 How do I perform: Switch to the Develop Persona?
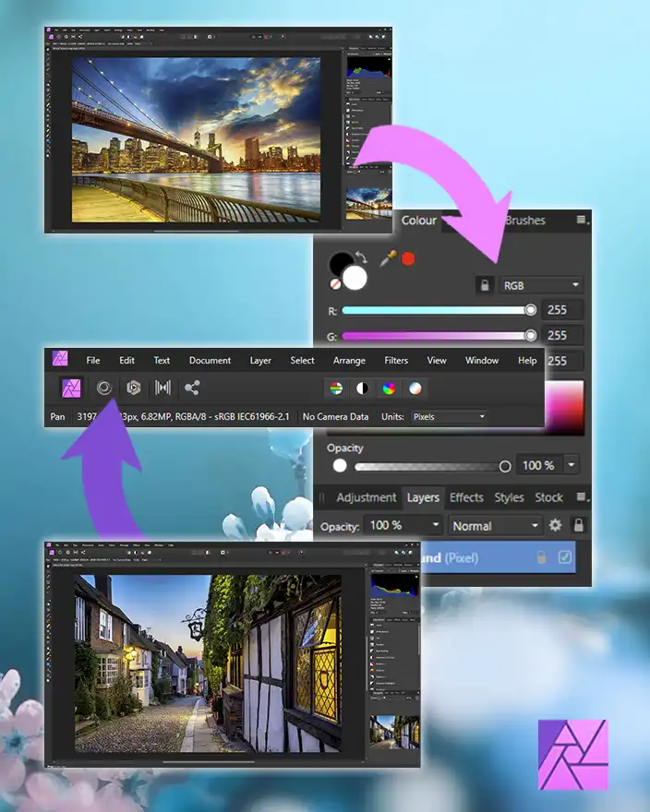click(x=133, y=388)
